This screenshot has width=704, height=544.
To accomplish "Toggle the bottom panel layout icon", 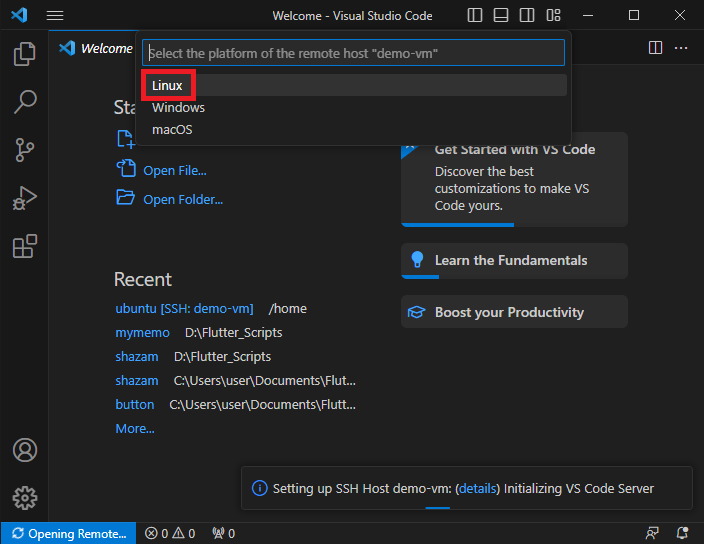I will pyautogui.click(x=501, y=15).
